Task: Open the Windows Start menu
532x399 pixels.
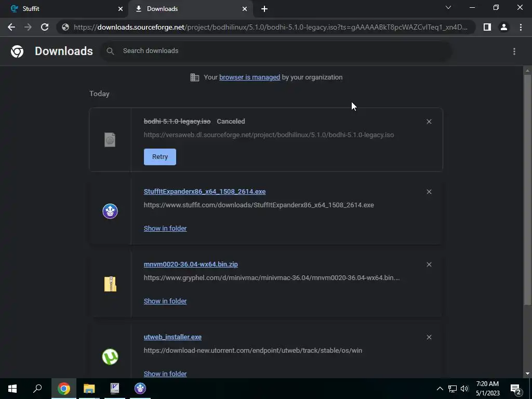Action: (12, 389)
